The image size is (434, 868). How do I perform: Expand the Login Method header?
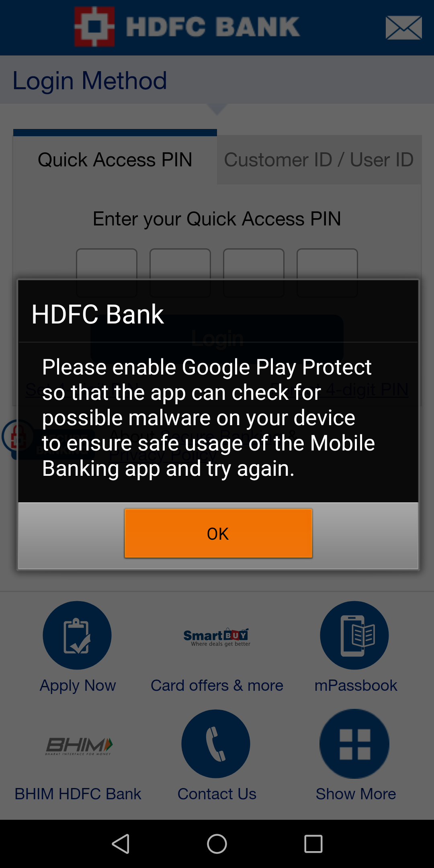point(217,80)
